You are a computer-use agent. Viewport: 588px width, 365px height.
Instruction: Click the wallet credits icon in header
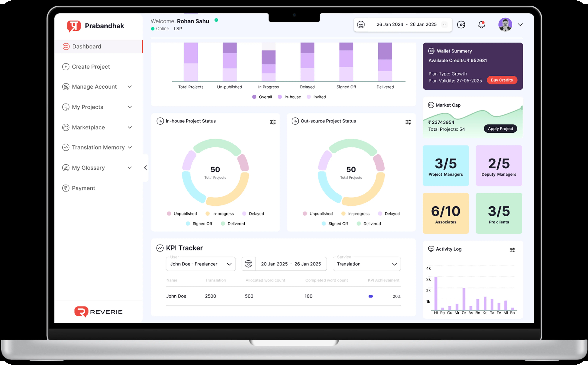(x=461, y=25)
